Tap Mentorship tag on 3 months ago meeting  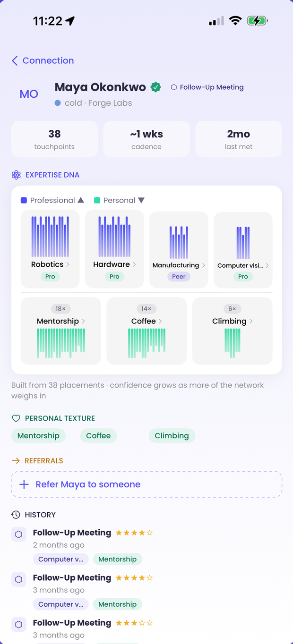tap(117, 604)
